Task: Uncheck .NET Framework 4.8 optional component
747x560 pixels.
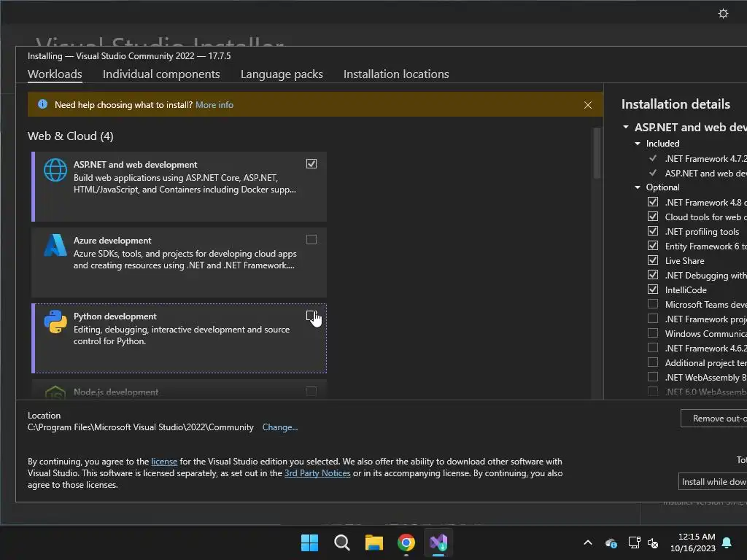Action: [653, 202]
